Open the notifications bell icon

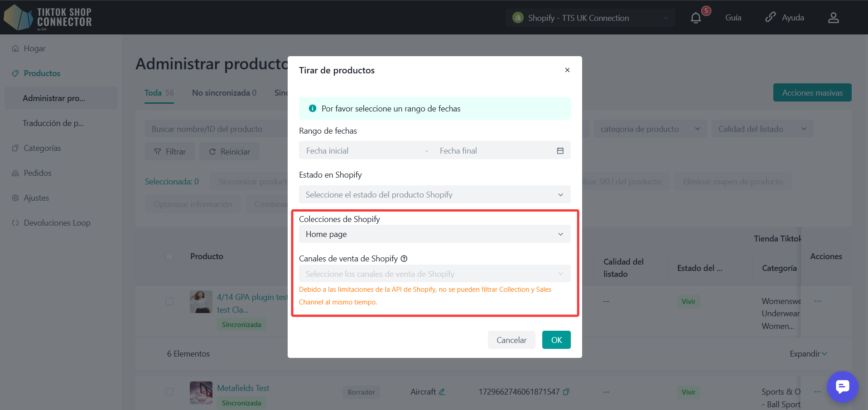(695, 18)
